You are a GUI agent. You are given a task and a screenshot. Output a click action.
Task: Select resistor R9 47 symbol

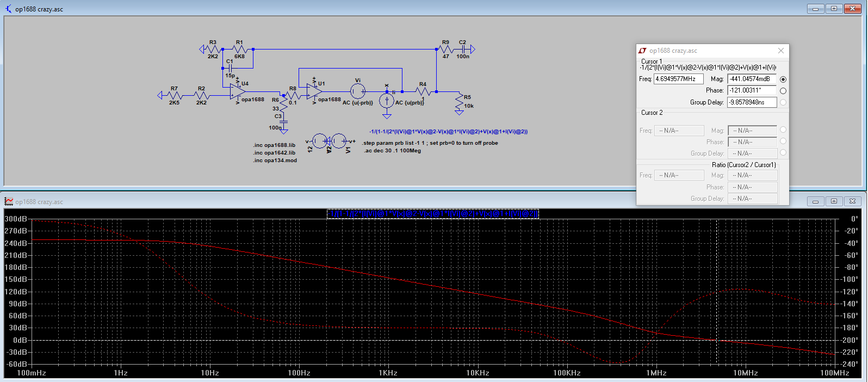tap(446, 49)
